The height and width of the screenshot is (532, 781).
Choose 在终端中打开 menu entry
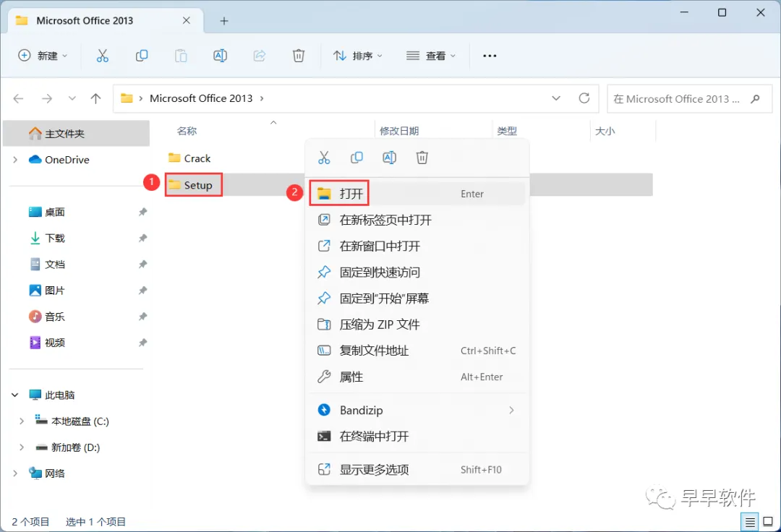(417, 437)
